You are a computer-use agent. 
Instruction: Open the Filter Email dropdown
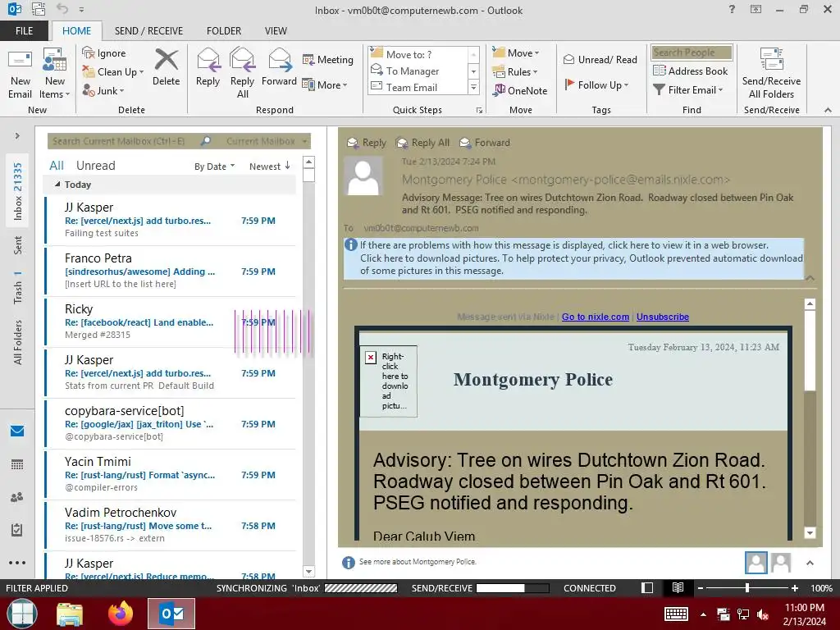tap(688, 90)
